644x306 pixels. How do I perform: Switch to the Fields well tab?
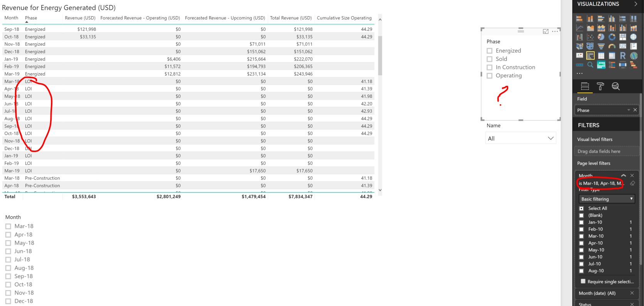coord(585,87)
